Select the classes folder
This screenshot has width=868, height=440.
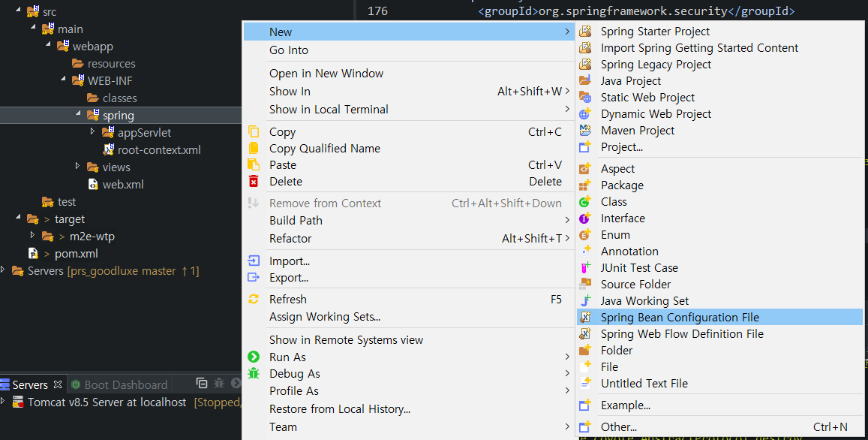pyautogui.click(x=119, y=98)
